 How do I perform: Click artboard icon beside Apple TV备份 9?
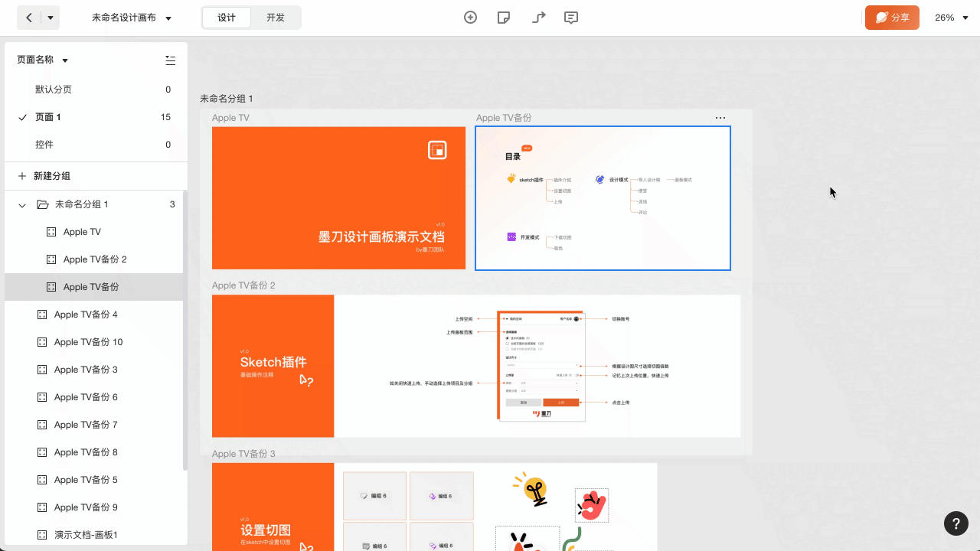click(42, 507)
